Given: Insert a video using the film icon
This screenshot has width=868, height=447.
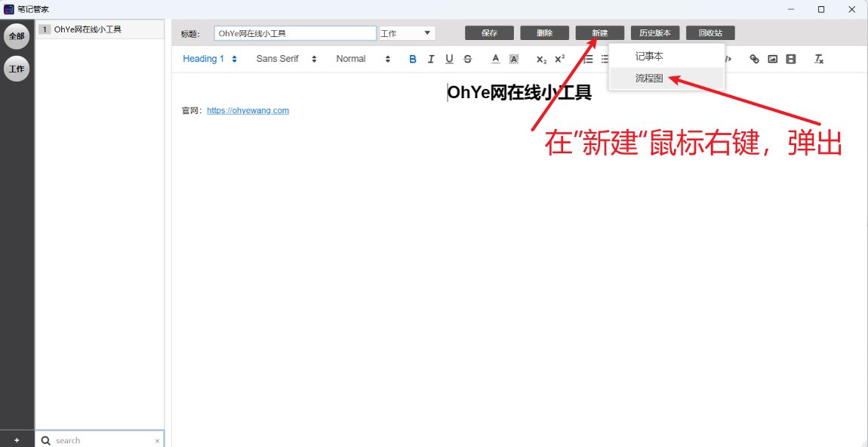Looking at the screenshot, I should (790, 59).
